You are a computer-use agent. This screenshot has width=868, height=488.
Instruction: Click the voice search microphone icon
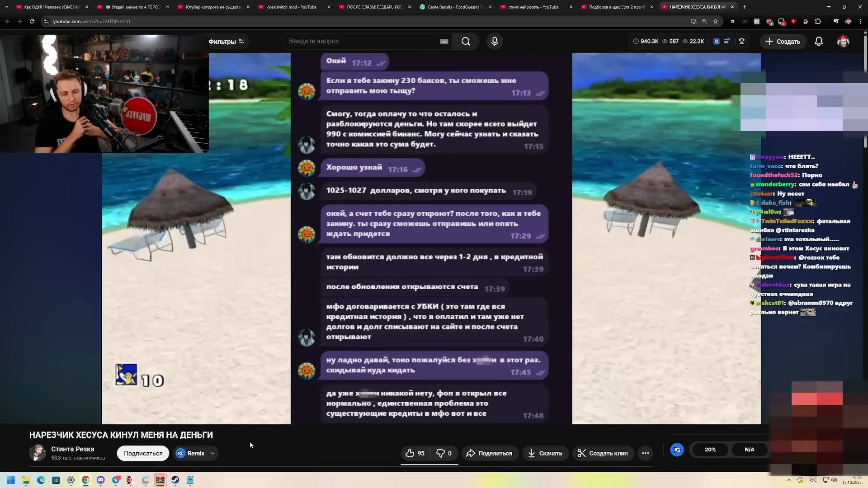click(x=495, y=41)
